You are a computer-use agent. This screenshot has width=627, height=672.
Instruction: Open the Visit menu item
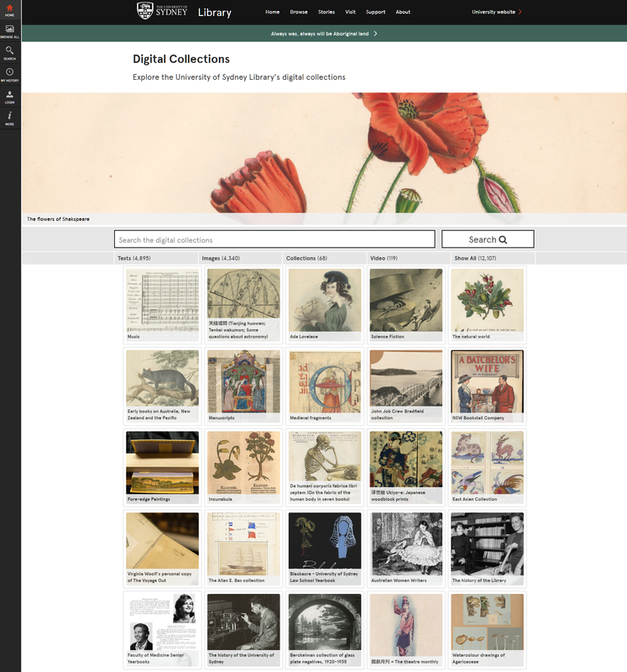(x=350, y=12)
